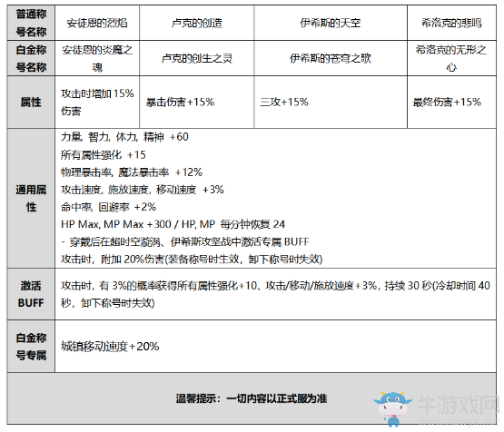Click the line 力量, 智力, 体力, 精神 +60
The width and height of the screenshot is (504, 432).
(x=124, y=137)
